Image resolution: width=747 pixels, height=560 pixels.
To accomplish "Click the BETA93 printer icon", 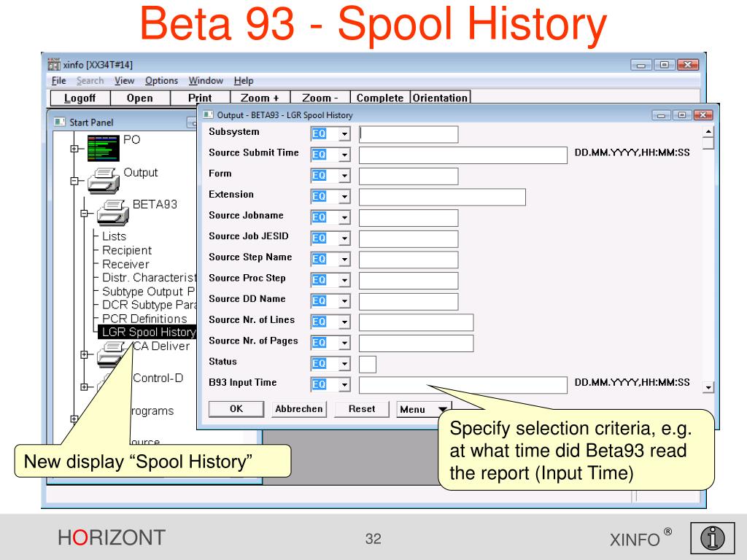I will pyautogui.click(x=113, y=212).
